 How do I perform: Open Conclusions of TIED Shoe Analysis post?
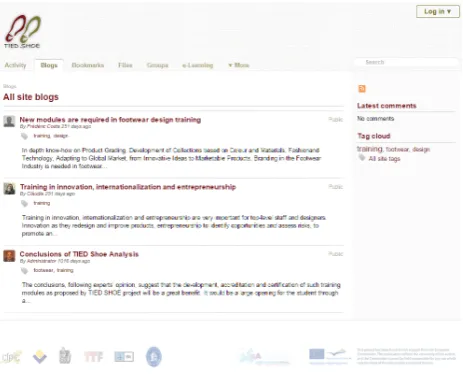click(x=79, y=254)
